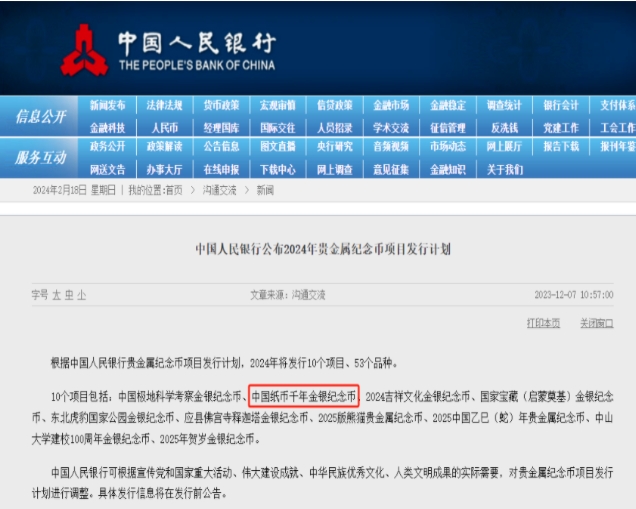This screenshot has width=636, height=509.
Task: Open 意见征集 feedback page
Action: click(x=391, y=170)
